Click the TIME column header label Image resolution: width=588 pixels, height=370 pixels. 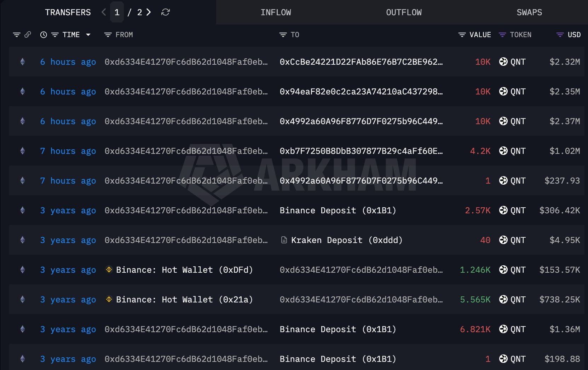(x=71, y=35)
